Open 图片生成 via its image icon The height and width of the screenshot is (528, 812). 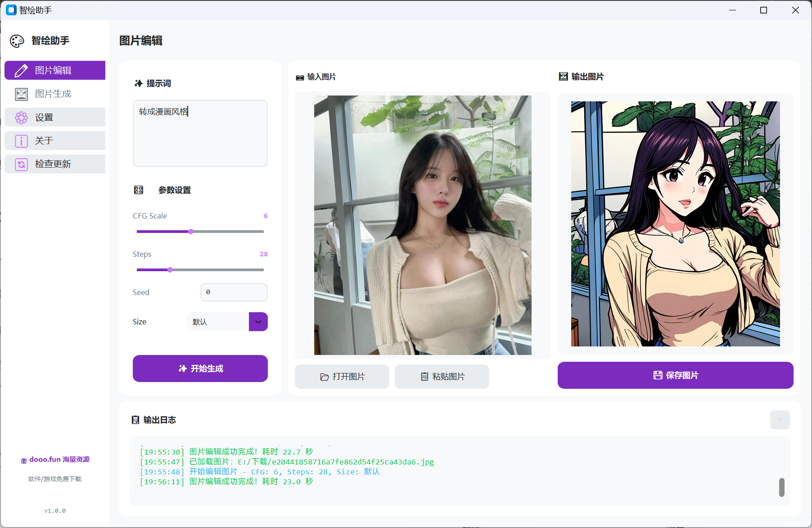tap(21, 94)
